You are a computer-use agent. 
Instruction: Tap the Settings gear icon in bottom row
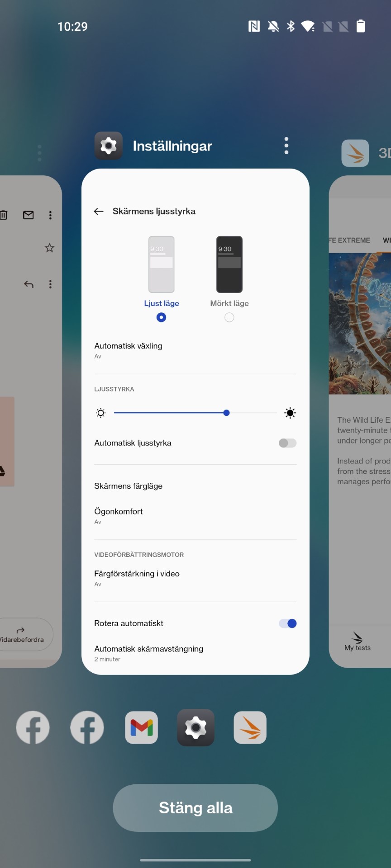[195, 727]
